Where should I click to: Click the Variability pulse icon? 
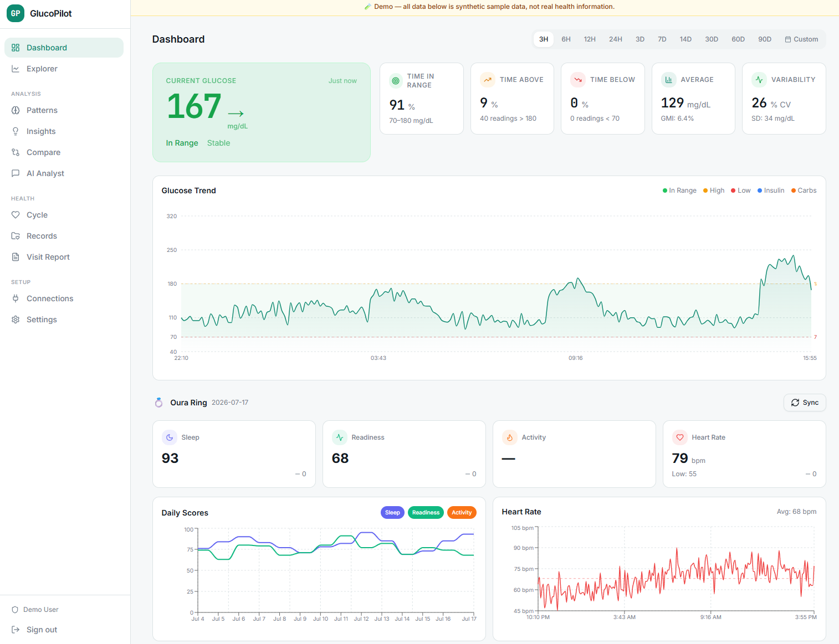pyautogui.click(x=759, y=80)
